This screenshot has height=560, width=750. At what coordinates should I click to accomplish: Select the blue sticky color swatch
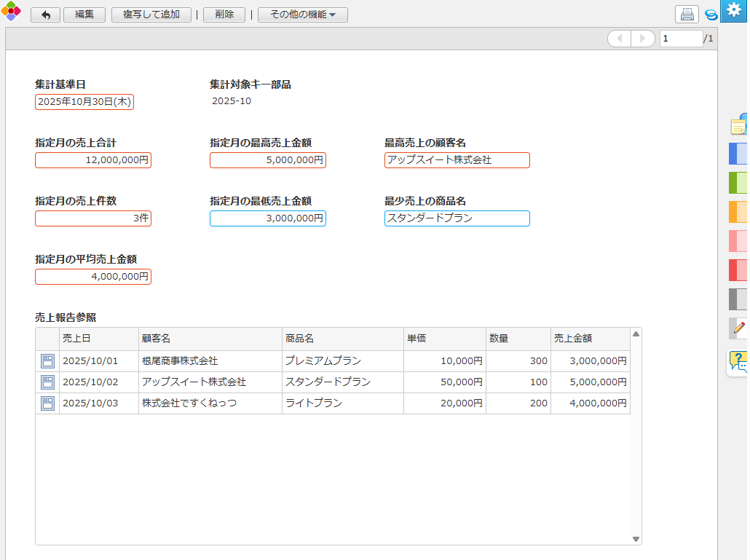[x=738, y=154]
